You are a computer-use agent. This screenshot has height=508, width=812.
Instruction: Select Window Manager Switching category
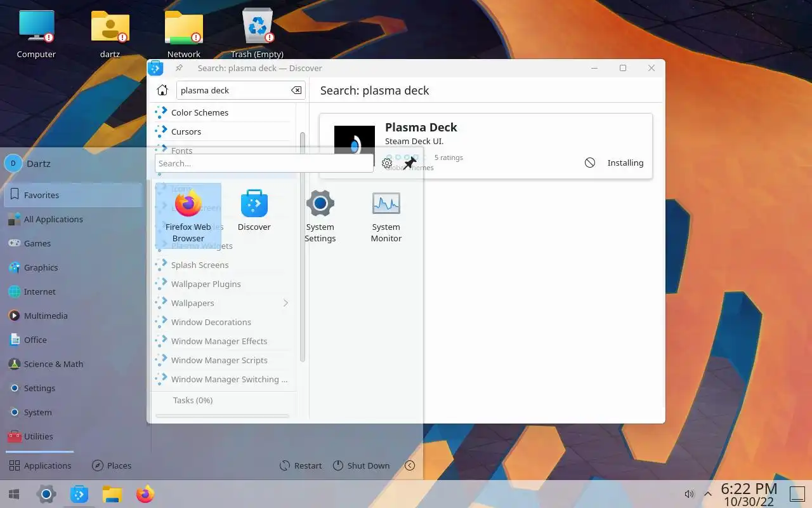coord(223,379)
